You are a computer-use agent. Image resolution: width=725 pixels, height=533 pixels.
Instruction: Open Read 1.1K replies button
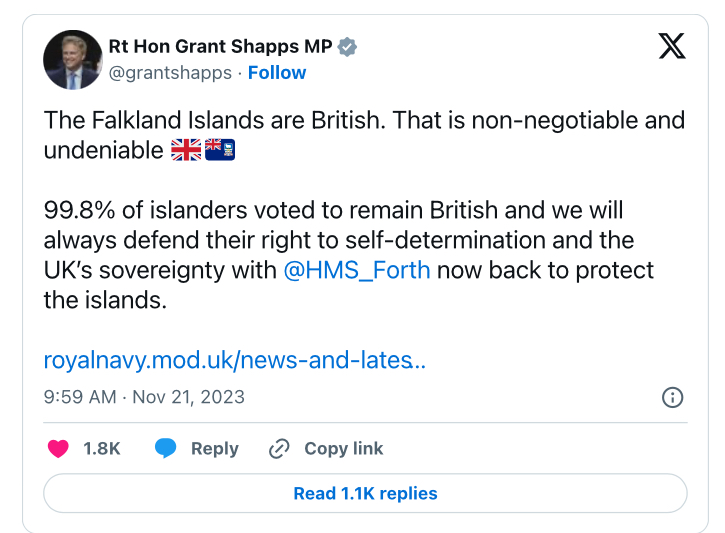(365, 493)
